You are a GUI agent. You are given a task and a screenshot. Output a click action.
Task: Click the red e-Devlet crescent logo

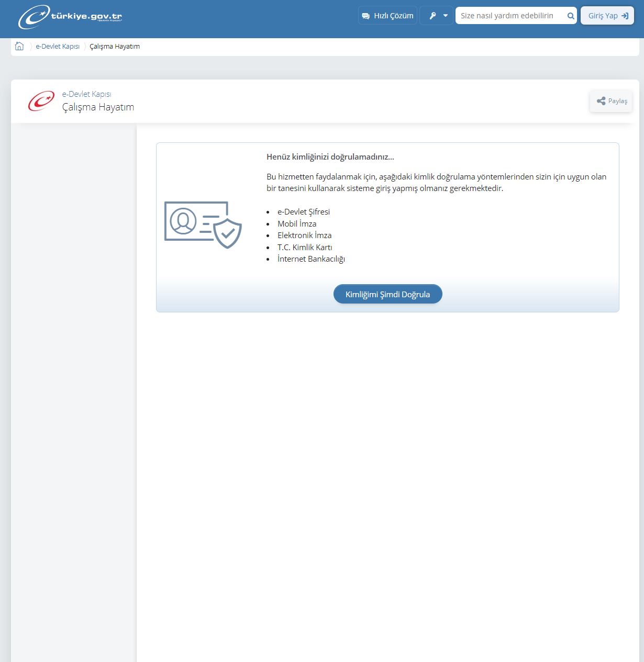pyautogui.click(x=41, y=101)
